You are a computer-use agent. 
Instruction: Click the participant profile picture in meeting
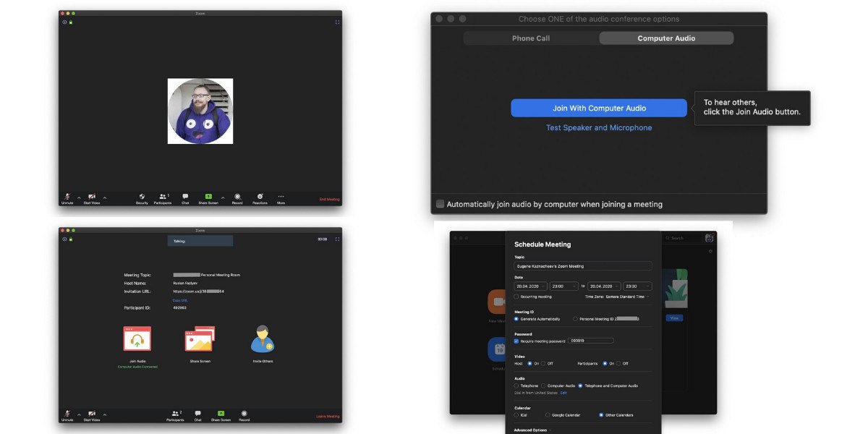click(200, 111)
